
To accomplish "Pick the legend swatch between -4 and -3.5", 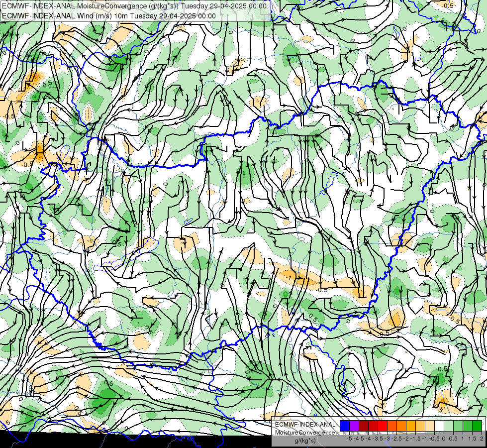I will pyautogui.click(x=373, y=426).
